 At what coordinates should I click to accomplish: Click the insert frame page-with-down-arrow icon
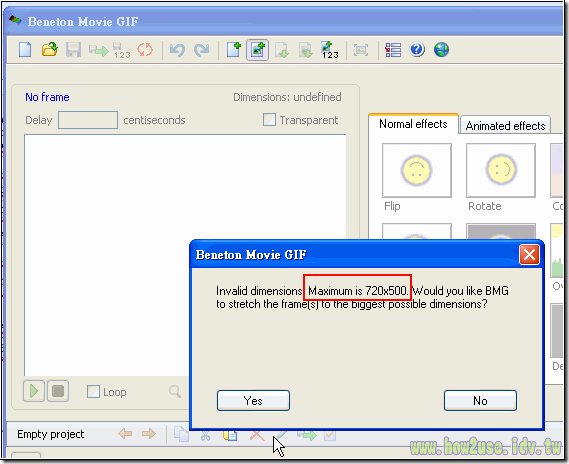[282, 50]
